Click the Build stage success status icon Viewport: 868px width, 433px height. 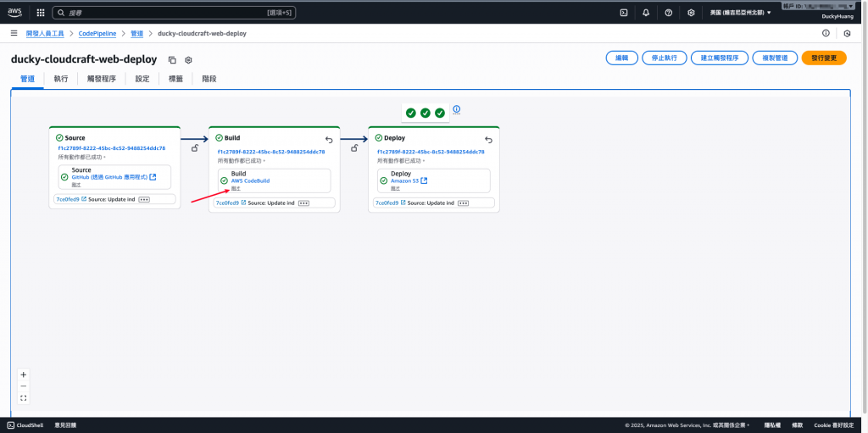coord(219,138)
